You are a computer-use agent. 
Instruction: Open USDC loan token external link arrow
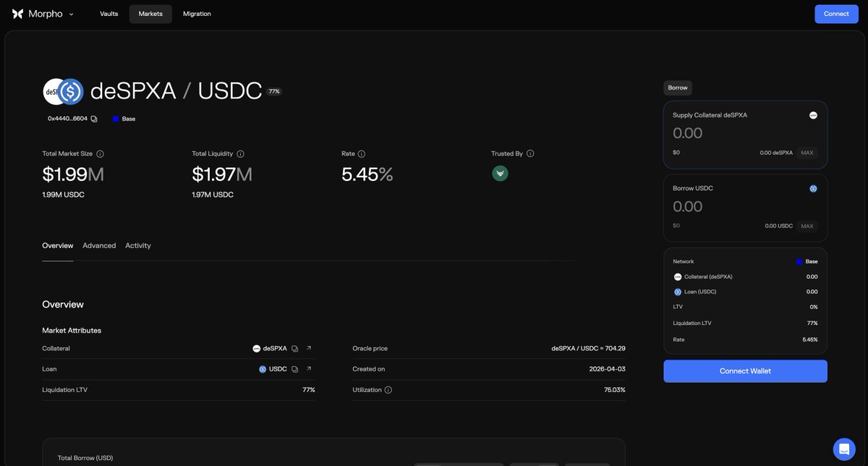pyautogui.click(x=309, y=368)
